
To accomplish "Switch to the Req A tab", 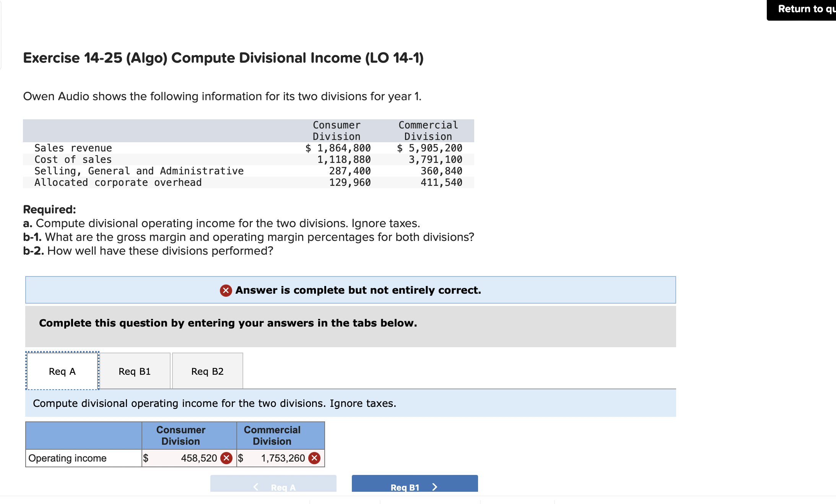I will (x=62, y=371).
